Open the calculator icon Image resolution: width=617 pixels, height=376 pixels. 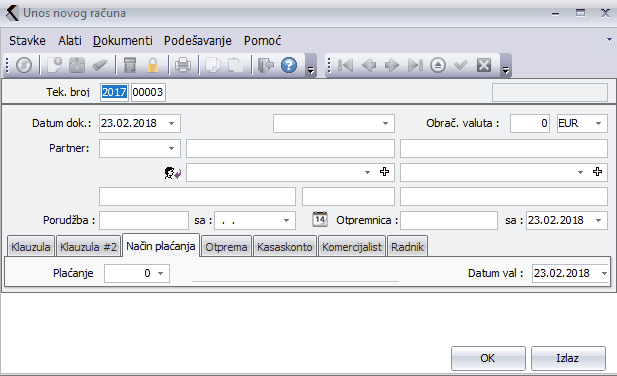click(x=130, y=65)
